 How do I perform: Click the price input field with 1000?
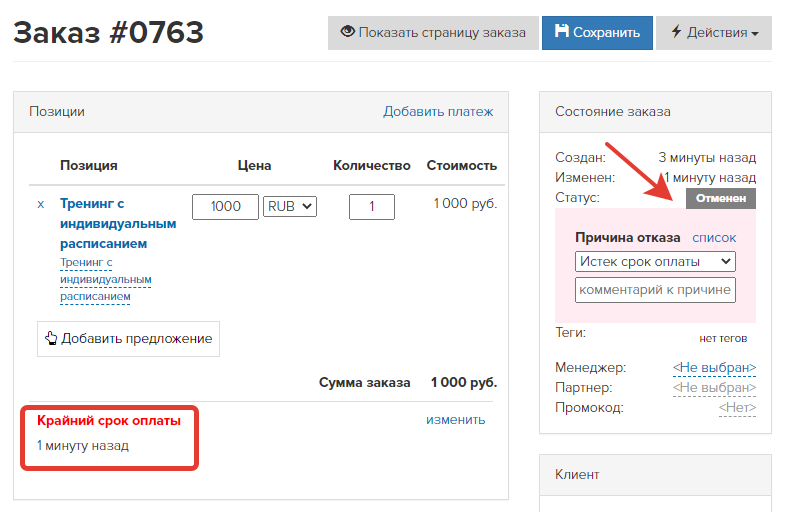point(225,206)
